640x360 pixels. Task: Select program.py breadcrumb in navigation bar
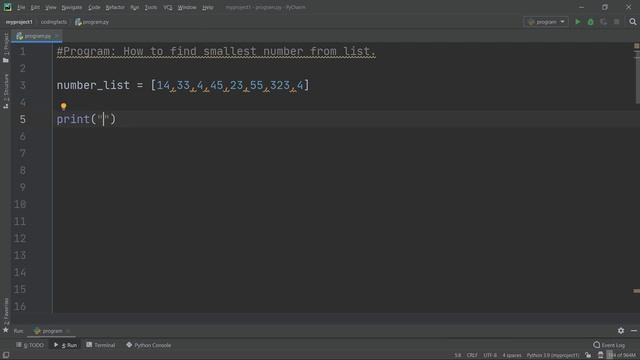[x=92, y=22]
